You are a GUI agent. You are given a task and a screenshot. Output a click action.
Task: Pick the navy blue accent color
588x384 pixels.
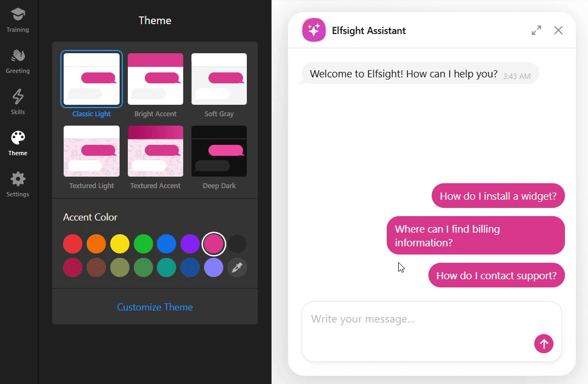(190, 267)
